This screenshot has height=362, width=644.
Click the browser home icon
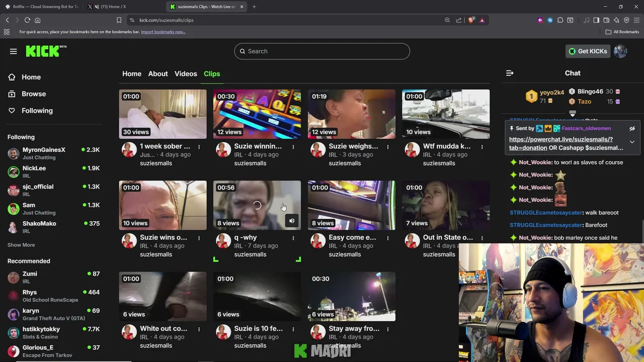37,20
